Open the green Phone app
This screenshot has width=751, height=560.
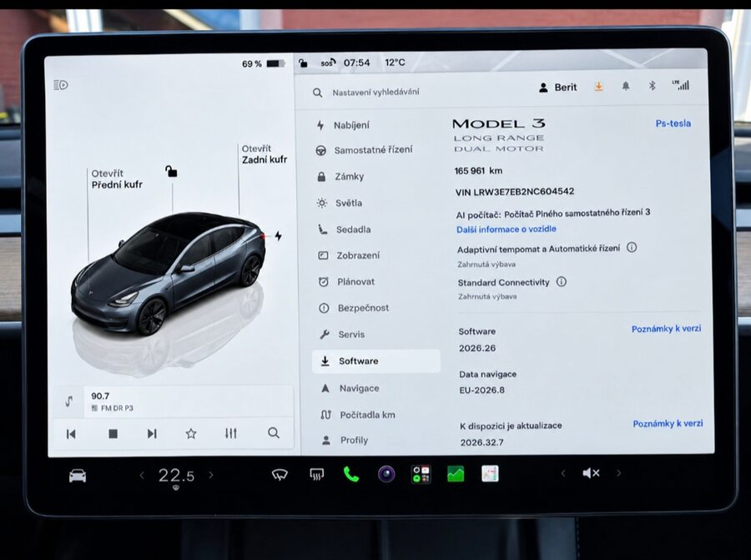coord(351,474)
